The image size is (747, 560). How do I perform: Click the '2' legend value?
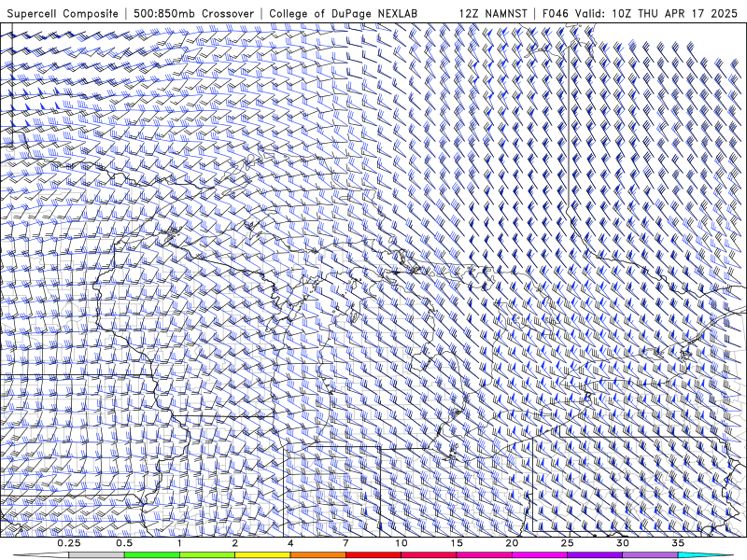coord(235,543)
